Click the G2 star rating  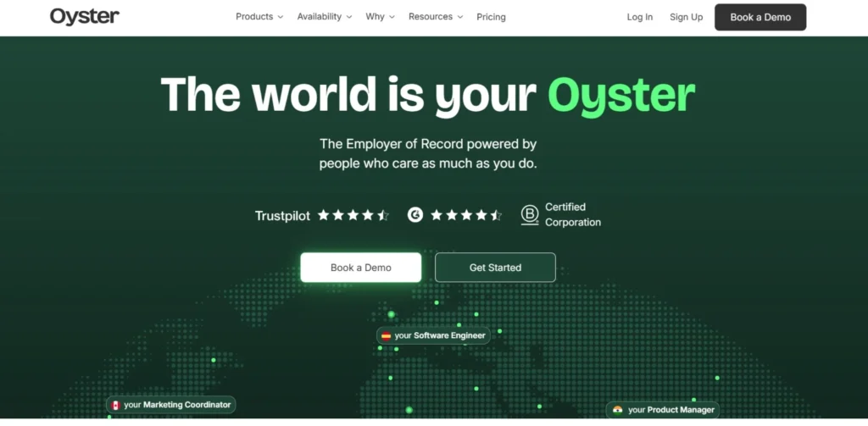[x=466, y=215]
